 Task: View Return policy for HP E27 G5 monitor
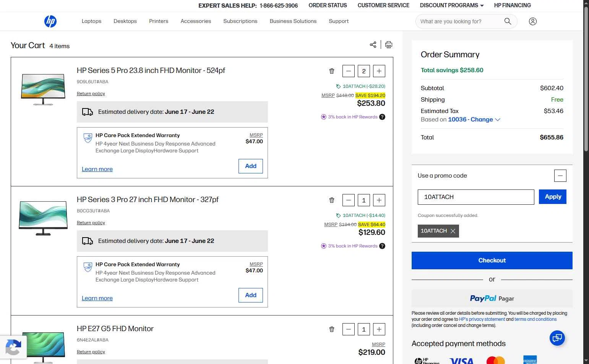(91, 352)
